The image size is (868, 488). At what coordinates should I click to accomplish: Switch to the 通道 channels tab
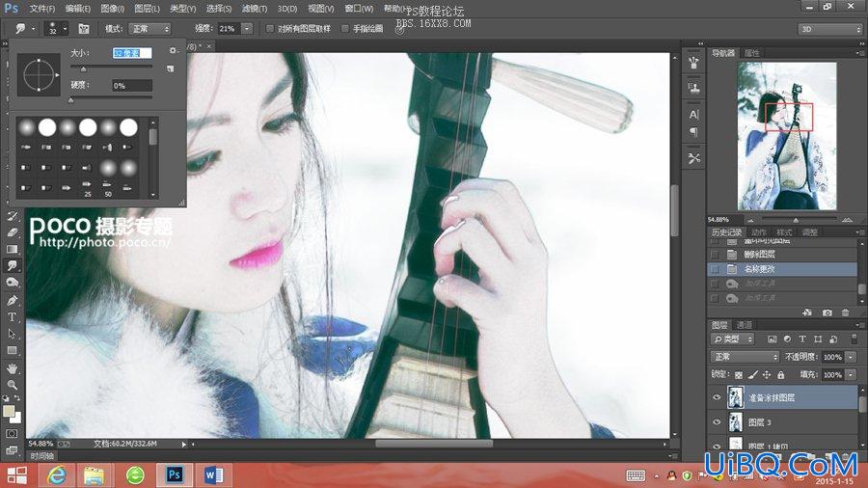click(745, 325)
